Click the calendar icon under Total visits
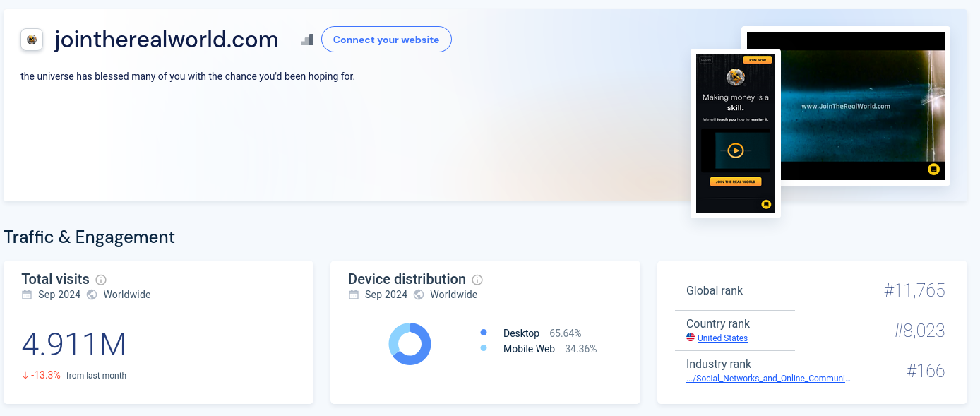980x416 pixels. (x=27, y=295)
